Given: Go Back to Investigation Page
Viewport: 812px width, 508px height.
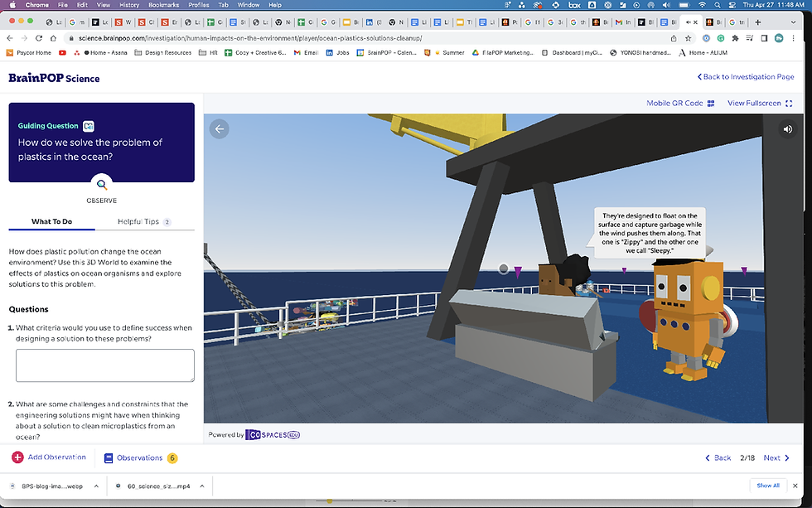Looking at the screenshot, I should point(746,76).
